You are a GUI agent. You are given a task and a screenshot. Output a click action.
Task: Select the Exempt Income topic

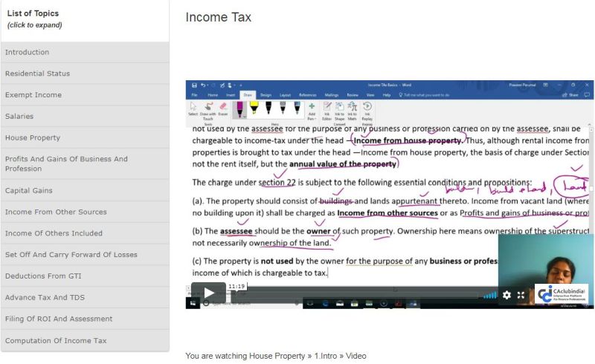[33, 95]
